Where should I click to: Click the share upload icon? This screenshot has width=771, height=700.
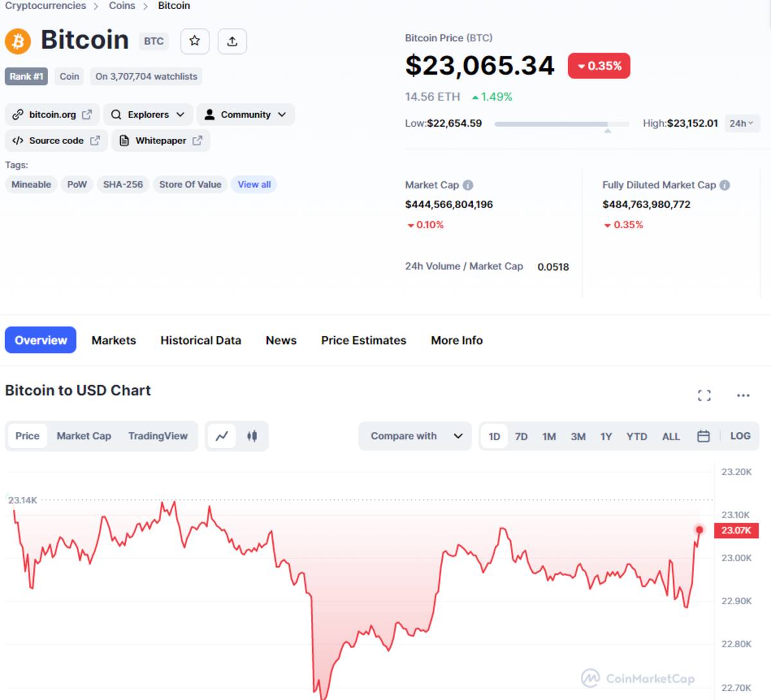click(x=232, y=41)
